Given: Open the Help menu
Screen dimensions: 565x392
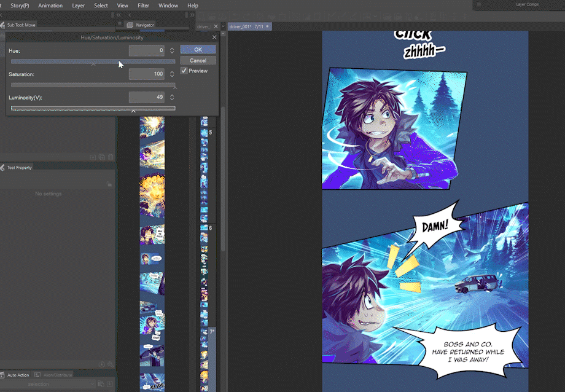Looking at the screenshot, I should coord(193,6).
